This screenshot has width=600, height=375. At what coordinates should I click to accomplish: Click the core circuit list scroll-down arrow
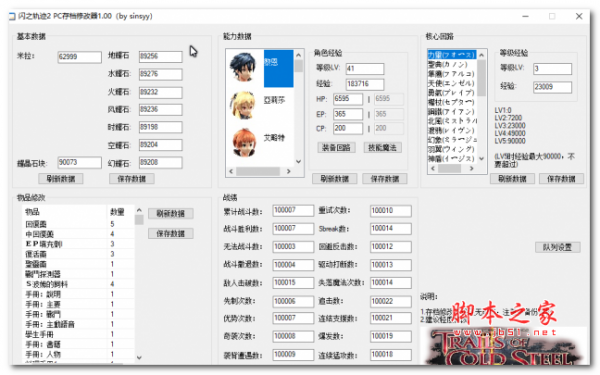pos(481,158)
